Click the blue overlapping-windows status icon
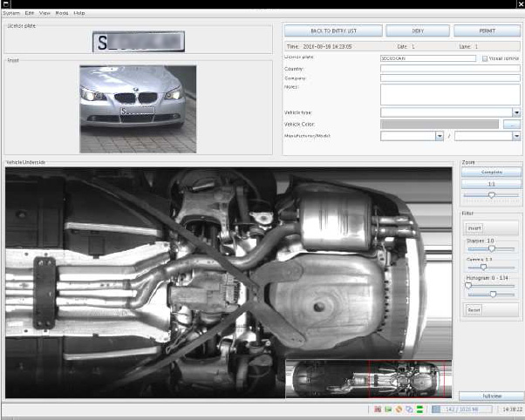 (x=409, y=409)
